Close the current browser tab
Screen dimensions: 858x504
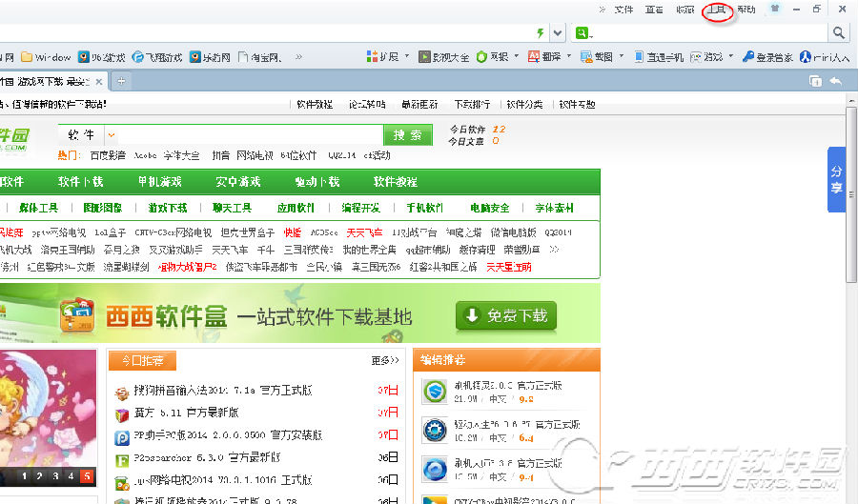(98, 81)
